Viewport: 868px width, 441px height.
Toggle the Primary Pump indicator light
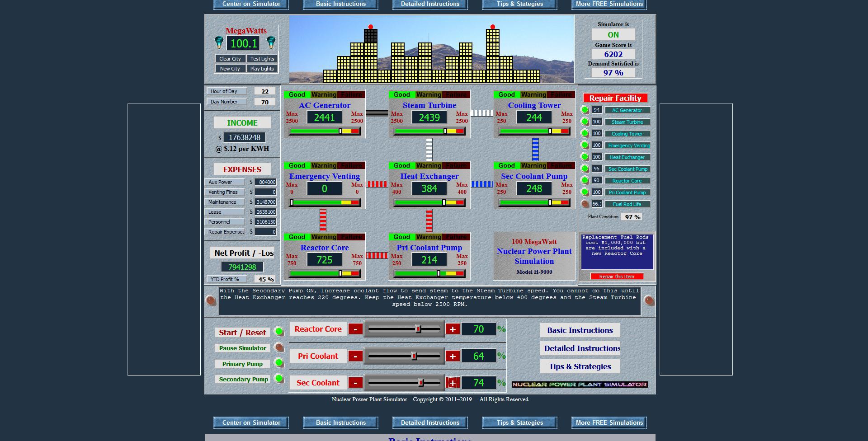279,364
